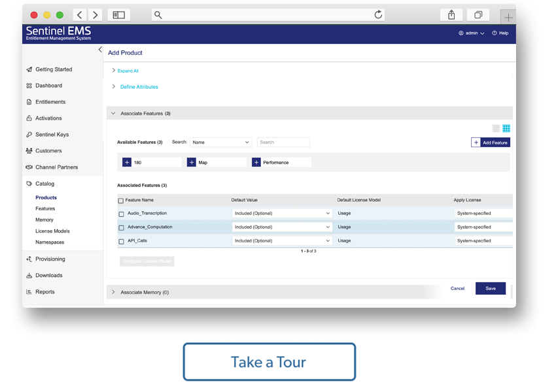Go to Dashboard in sidebar

(44, 86)
